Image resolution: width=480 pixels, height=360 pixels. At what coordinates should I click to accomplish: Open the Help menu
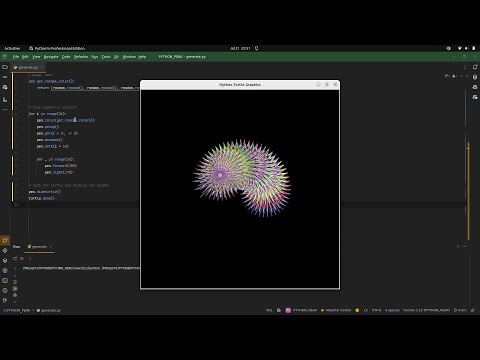click(142, 57)
